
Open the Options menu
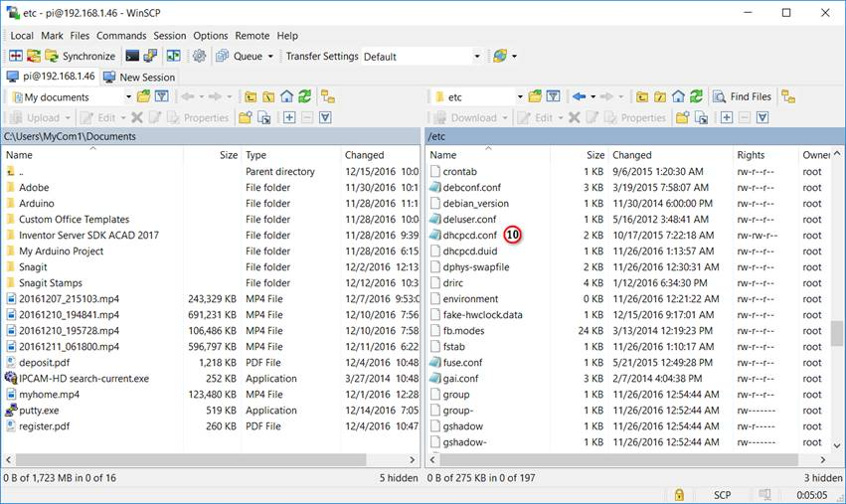click(211, 36)
